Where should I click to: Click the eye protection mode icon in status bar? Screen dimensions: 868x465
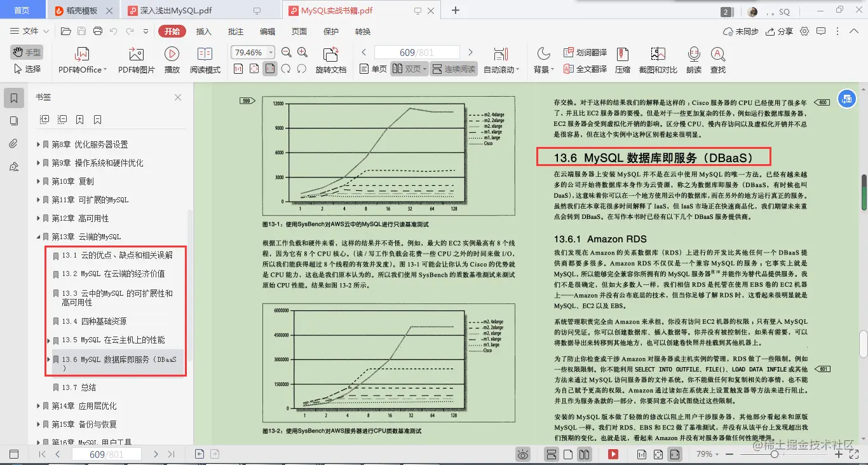(523, 454)
